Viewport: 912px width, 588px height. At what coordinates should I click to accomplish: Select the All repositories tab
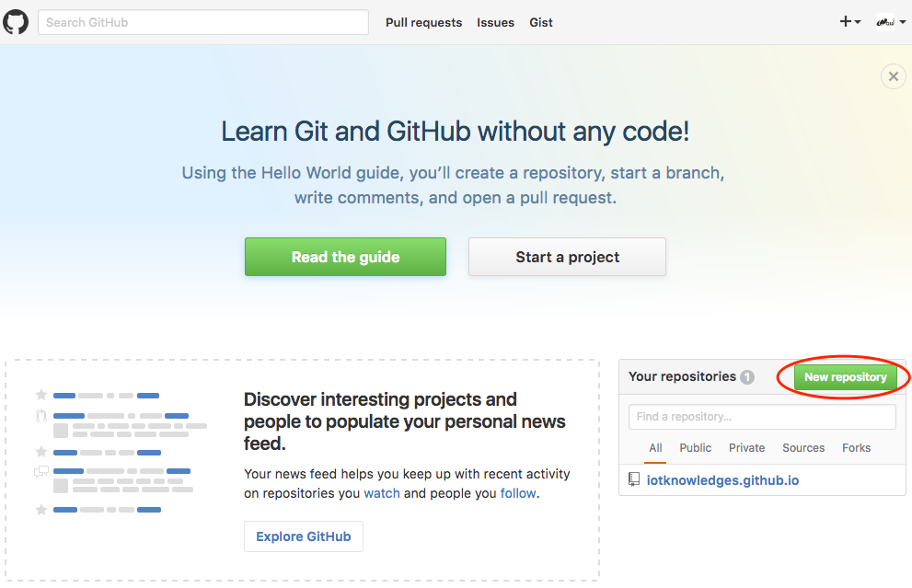655,448
